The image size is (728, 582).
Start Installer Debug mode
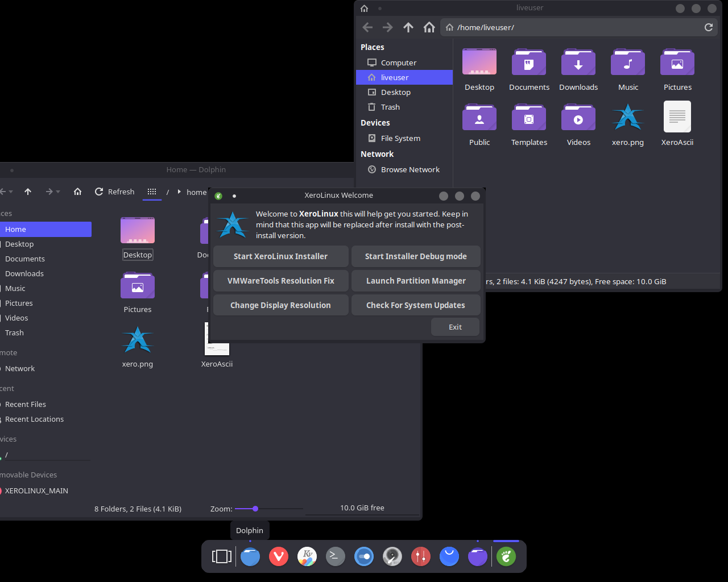(416, 256)
